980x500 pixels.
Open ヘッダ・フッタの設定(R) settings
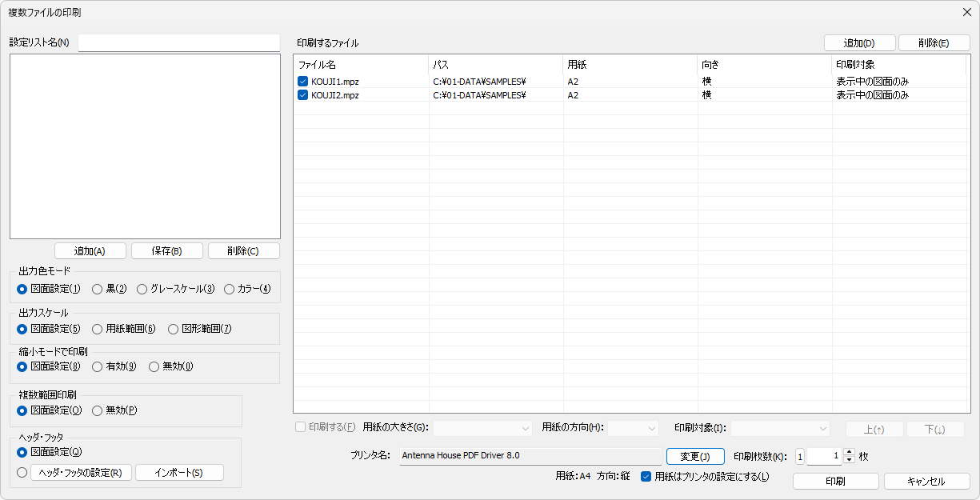[81, 473]
